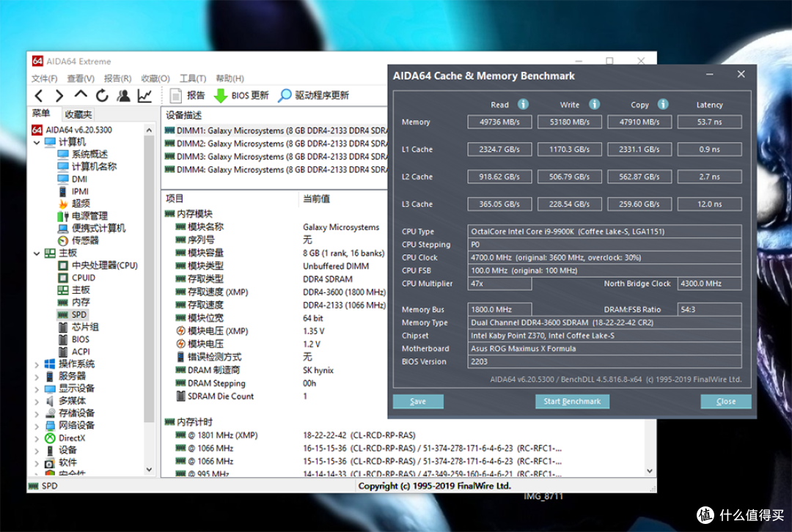Open the 文件(F) menu
The image size is (792, 532).
click(45, 78)
